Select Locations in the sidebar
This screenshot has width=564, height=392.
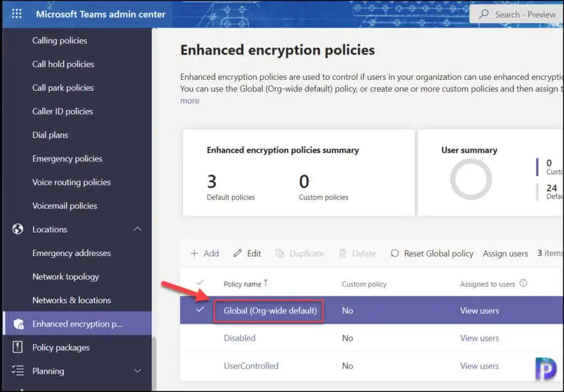[50, 230]
